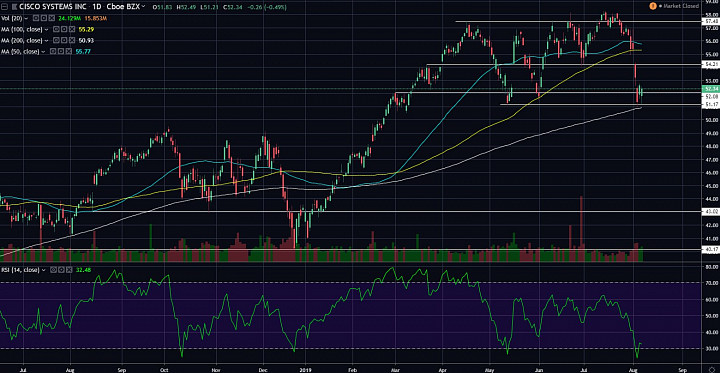Click the 52.08 horizontal line price label
Screen dimensions: 720x373
click(x=710, y=96)
